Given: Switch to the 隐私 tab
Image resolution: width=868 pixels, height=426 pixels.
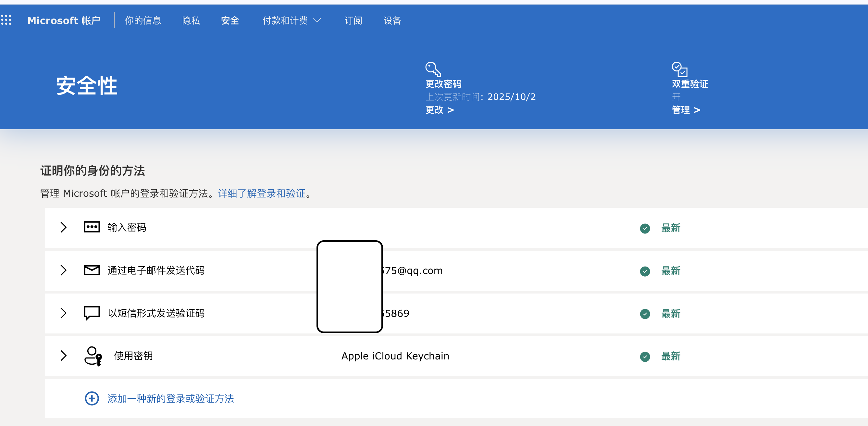Looking at the screenshot, I should [191, 20].
